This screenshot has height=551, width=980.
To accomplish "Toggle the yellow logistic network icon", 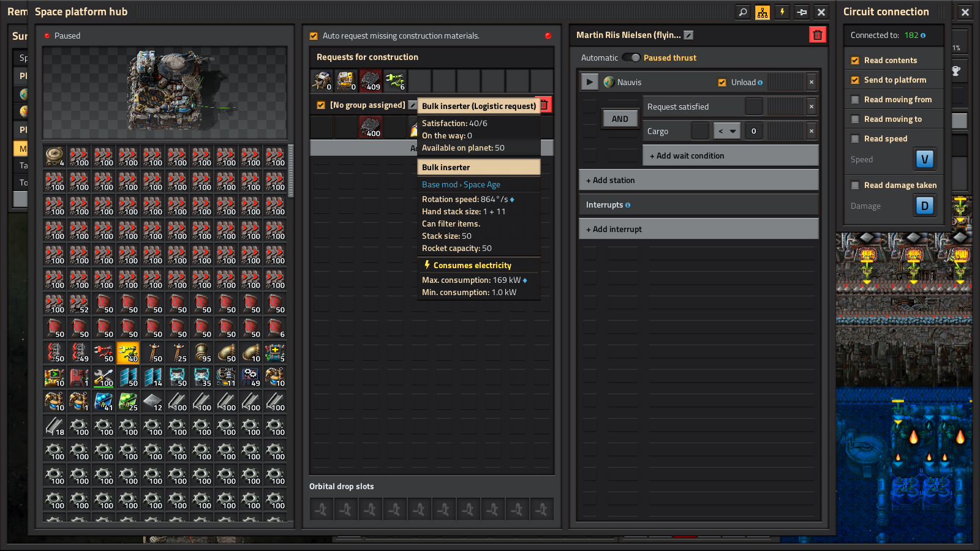I will coord(763,12).
